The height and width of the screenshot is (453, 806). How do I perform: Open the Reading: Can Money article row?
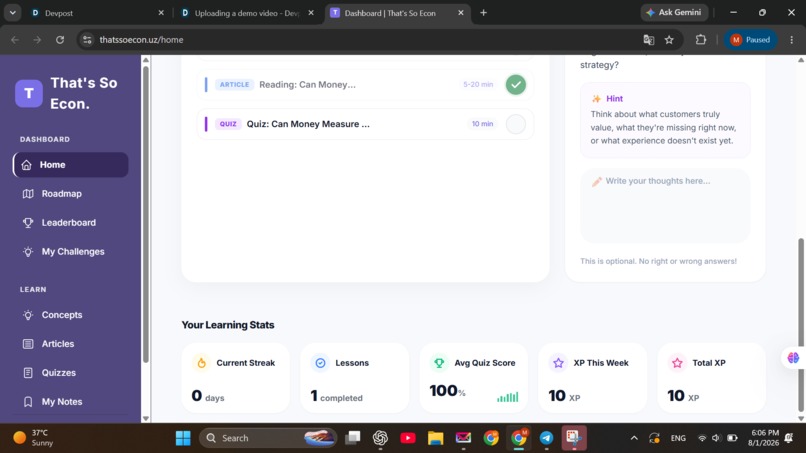[x=365, y=84]
